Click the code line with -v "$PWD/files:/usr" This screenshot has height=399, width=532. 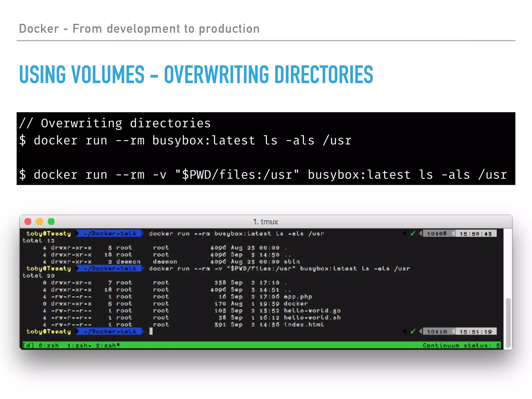[x=263, y=175]
